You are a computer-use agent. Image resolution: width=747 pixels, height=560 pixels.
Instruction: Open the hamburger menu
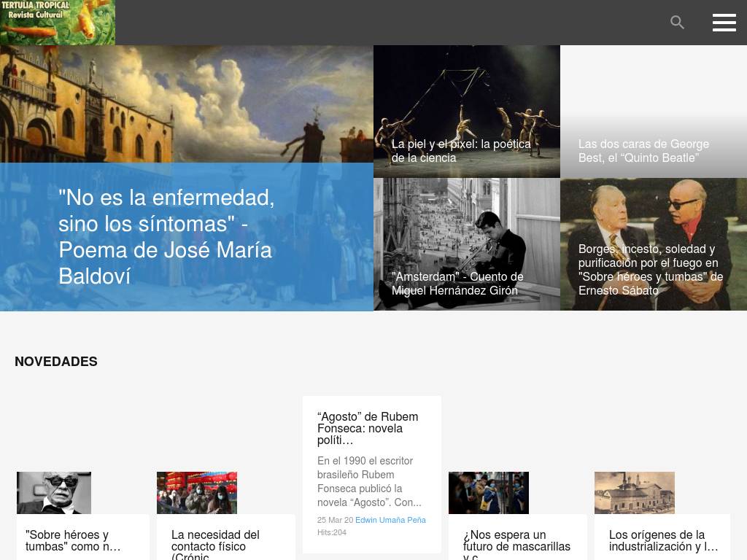click(x=724, y=23)
